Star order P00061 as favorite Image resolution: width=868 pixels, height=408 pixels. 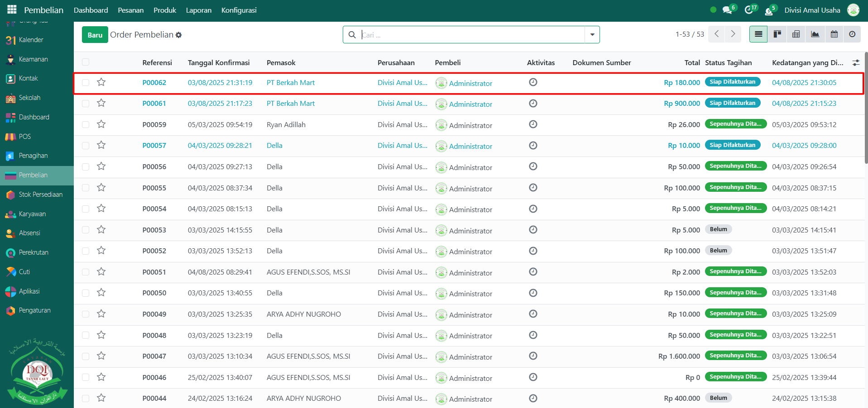(x=101, y=103)
